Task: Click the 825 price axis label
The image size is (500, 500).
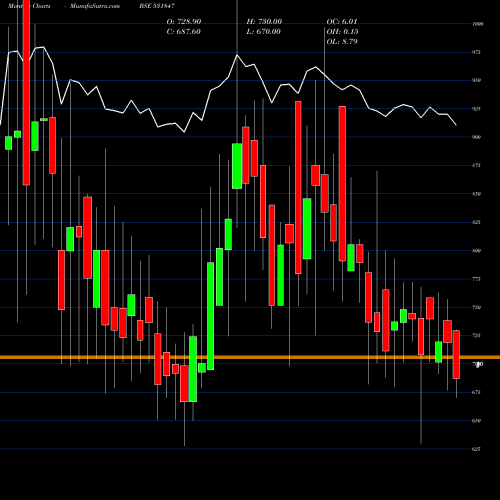Action: 476,222
